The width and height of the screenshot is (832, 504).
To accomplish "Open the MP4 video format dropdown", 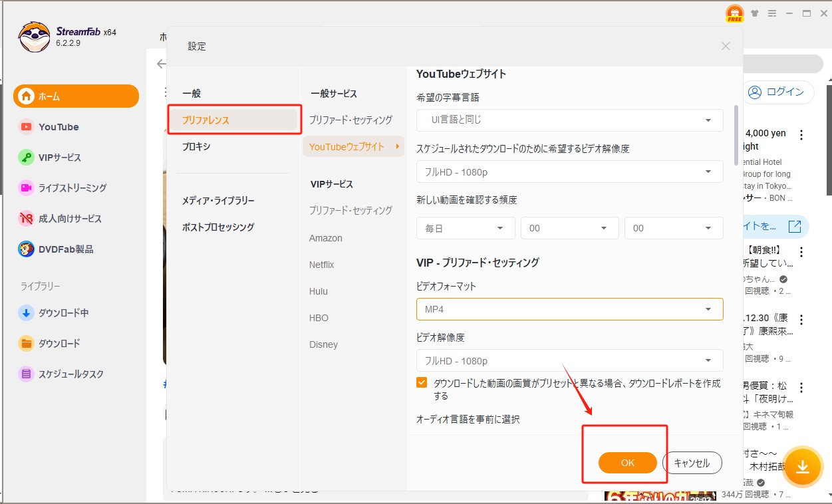I will point(570,309).
